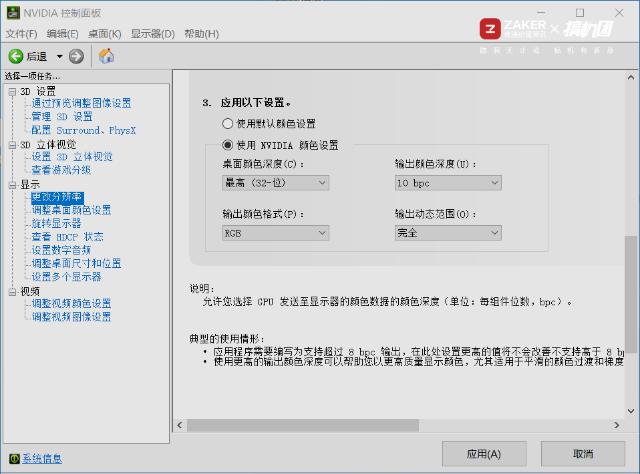640x474 pixels.
Task: Open 桌面颜色深度 dropdown
Action: pos(276,183)
